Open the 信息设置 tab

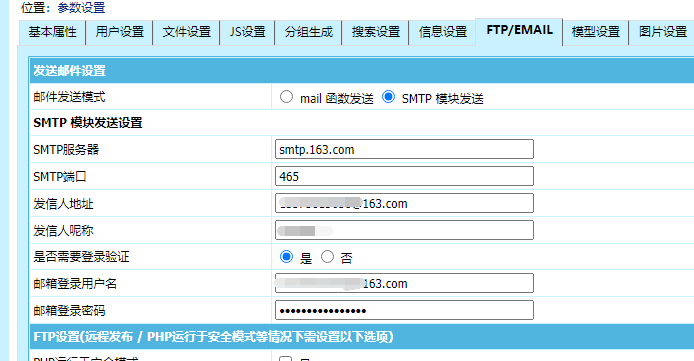[443, 32]
